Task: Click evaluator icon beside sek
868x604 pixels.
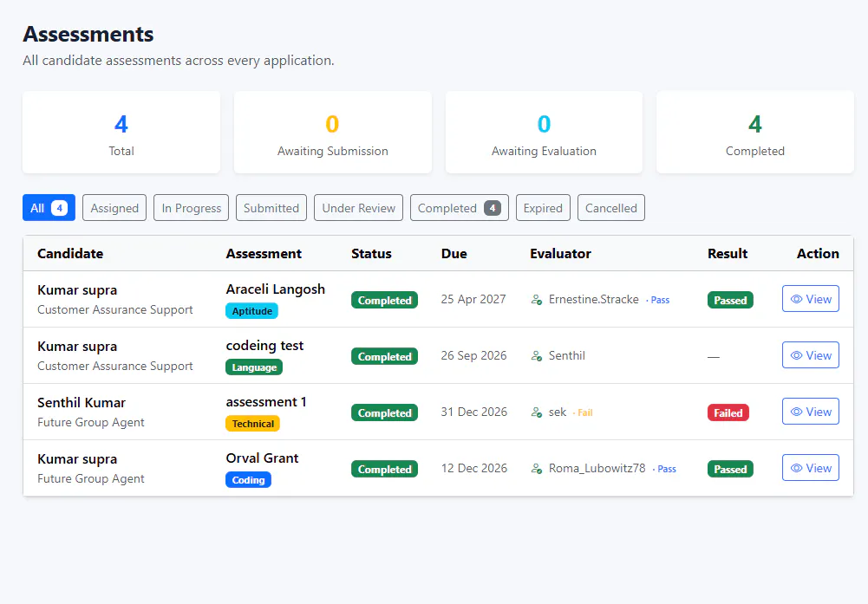Action: [537, 412]
